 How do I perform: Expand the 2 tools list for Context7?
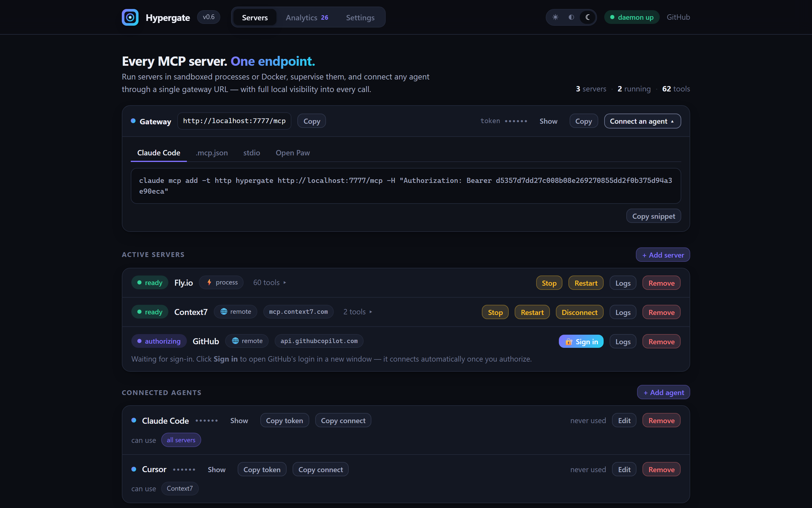click(358, 312)
